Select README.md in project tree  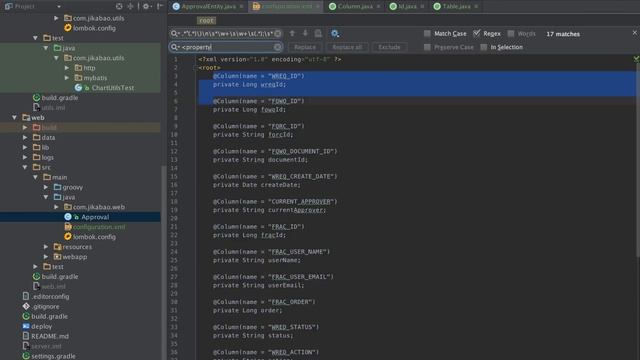[x=45, y=336]
